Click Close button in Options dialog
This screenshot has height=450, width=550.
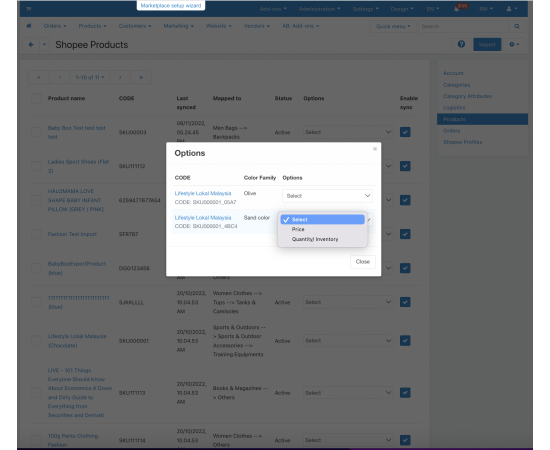363,262
